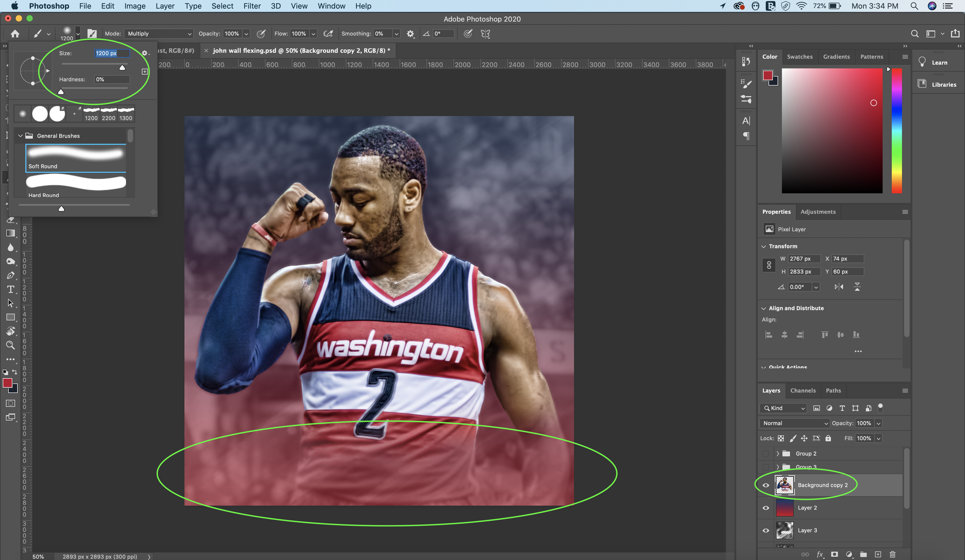Open the Layer menu
This screenshot has width=965, height=560.
(165, 6)
